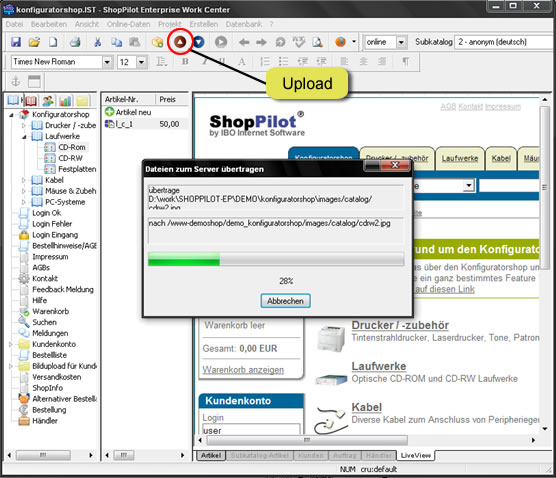
Task: Click Abbrechen to cancel the upload
Action: pos(285,301)
